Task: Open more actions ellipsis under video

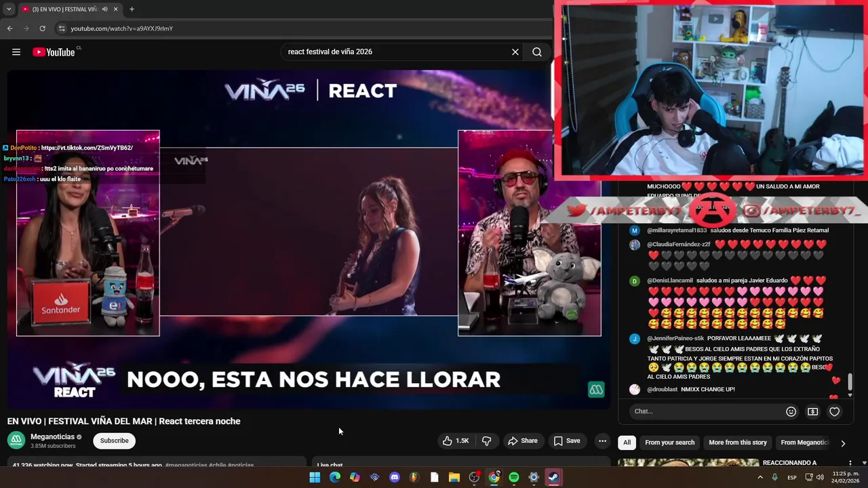Action: click(602, 441)
